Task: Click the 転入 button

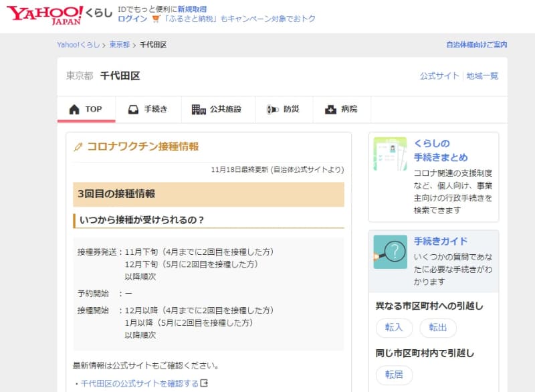Action: 394,328
